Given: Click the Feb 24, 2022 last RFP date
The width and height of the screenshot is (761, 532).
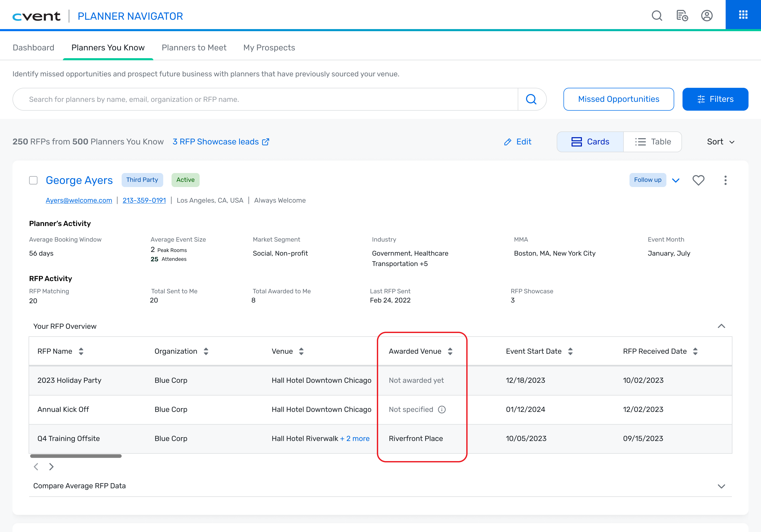Looking at the screenshot, I should point(390,300).
